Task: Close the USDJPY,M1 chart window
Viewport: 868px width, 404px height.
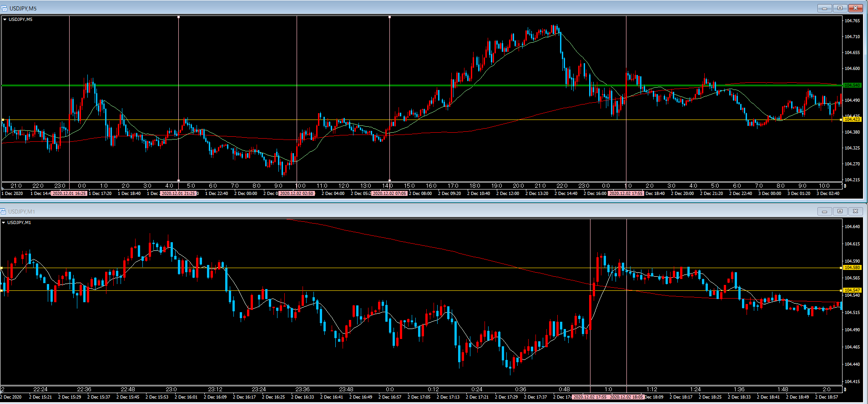Action: tap(855, 211)
